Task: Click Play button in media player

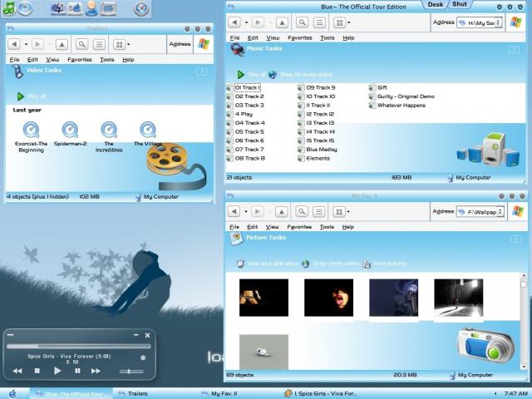Action: pyautogui.click(x=57, y=371)
